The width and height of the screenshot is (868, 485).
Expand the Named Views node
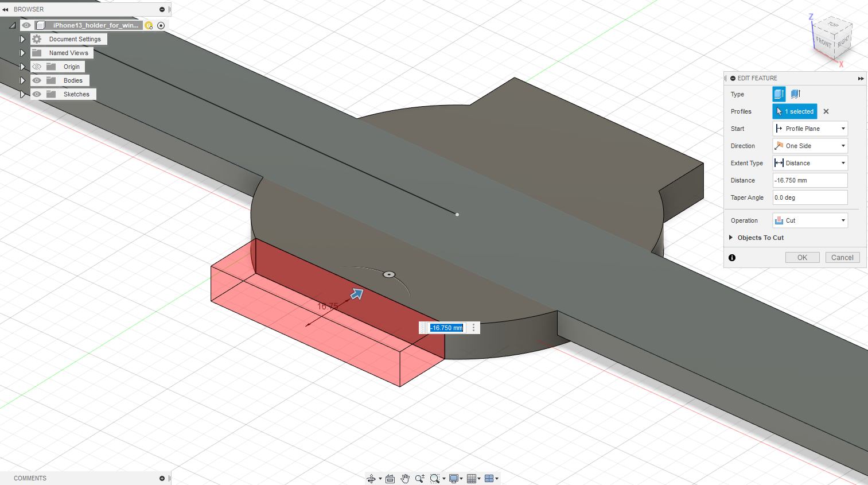22,53
